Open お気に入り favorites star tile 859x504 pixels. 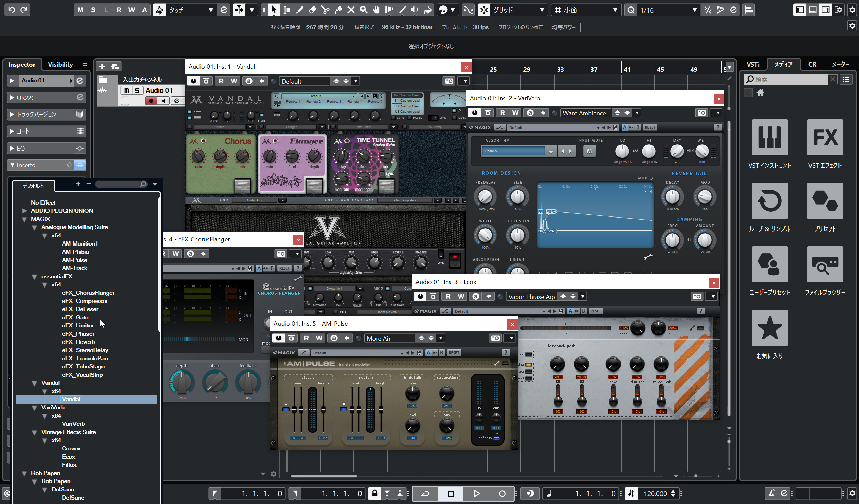pyautogui.click(x=769, y=328)
